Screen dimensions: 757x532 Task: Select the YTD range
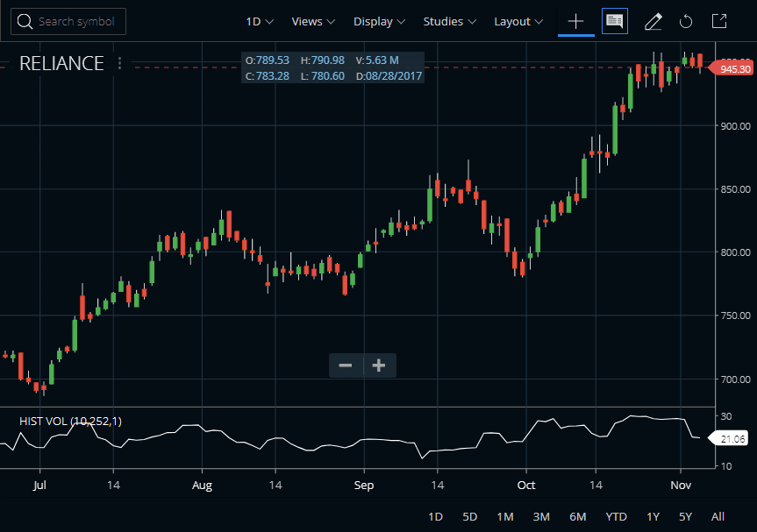click(x=616, y=516)
